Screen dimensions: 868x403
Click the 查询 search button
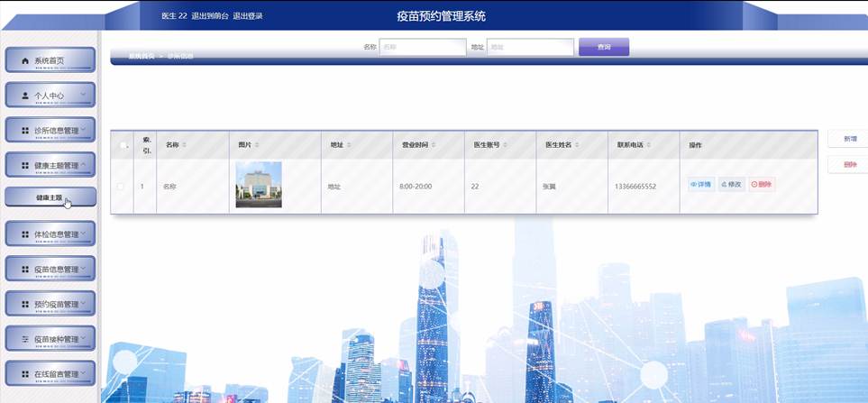pos(604,47)
